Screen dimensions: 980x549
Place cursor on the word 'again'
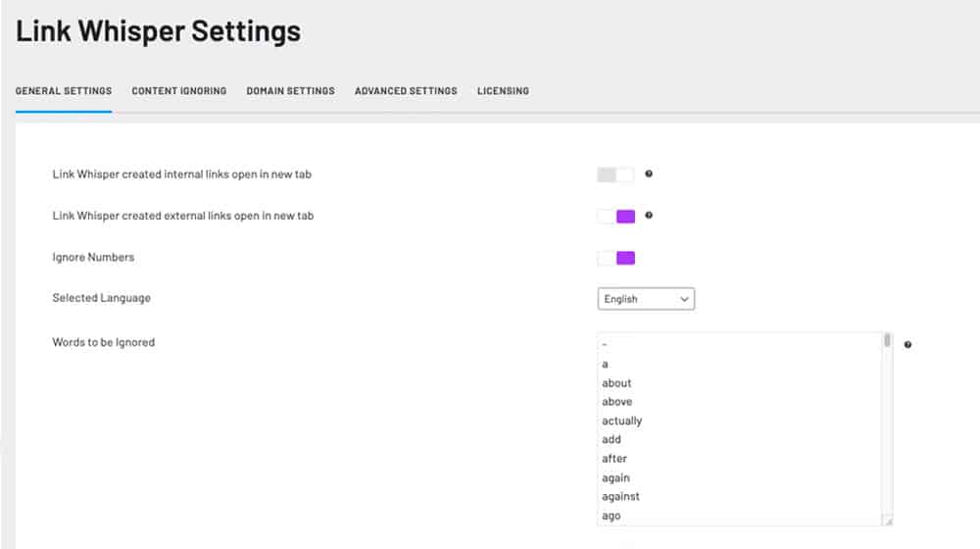point(615,477)
